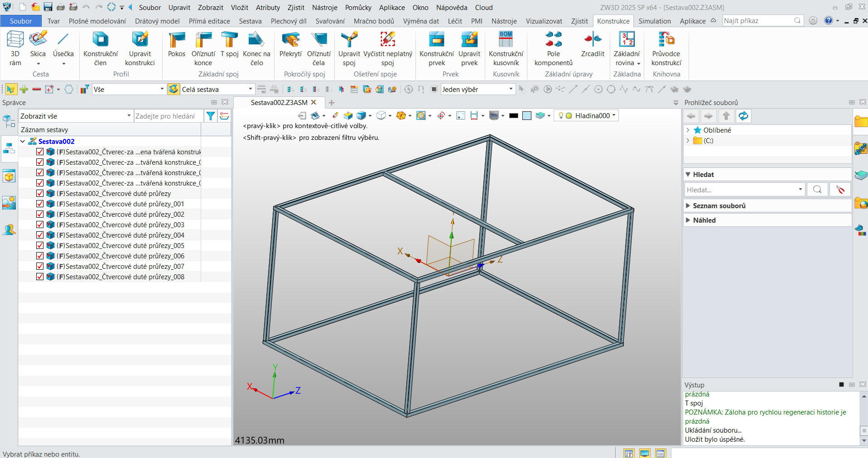Open the Nástroje menu in menu bar
The height and width of the screenshot is (458, 868).
coord(324,8)
